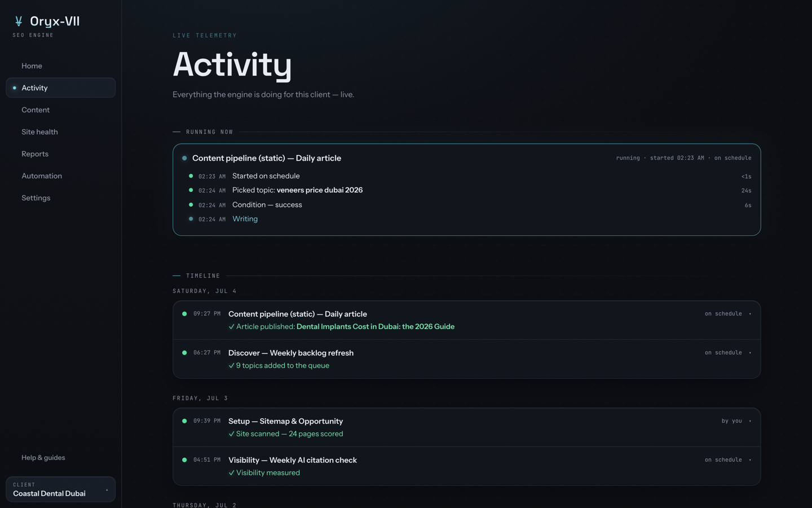Click the checkmark before 'Article published'

pos(231,327)
